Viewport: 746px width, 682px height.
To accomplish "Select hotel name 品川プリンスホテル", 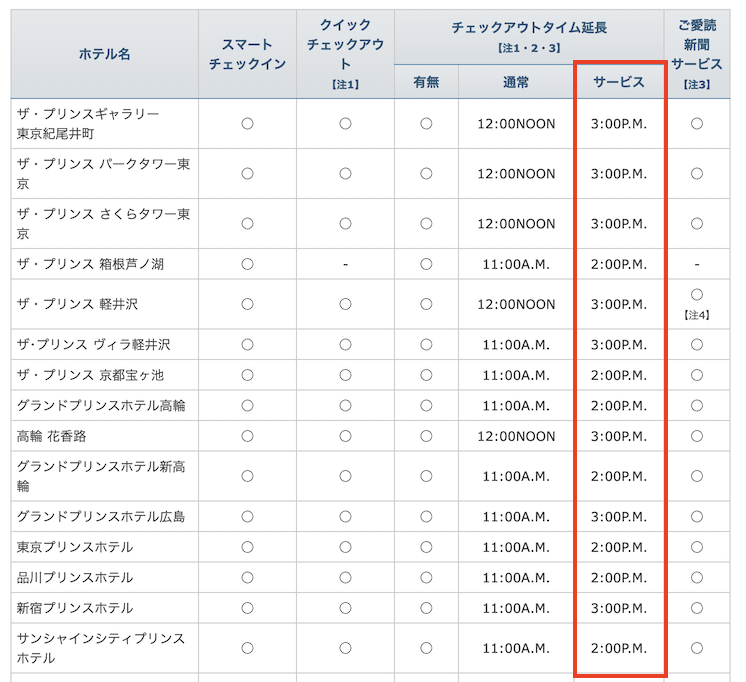I will coord(75,577).
